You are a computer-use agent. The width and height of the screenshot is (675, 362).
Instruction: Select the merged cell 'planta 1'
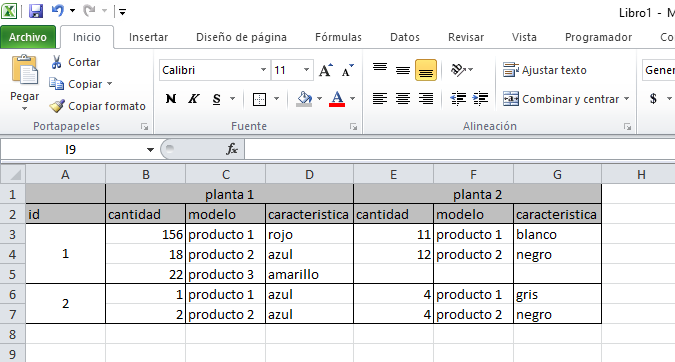[229, 195]
